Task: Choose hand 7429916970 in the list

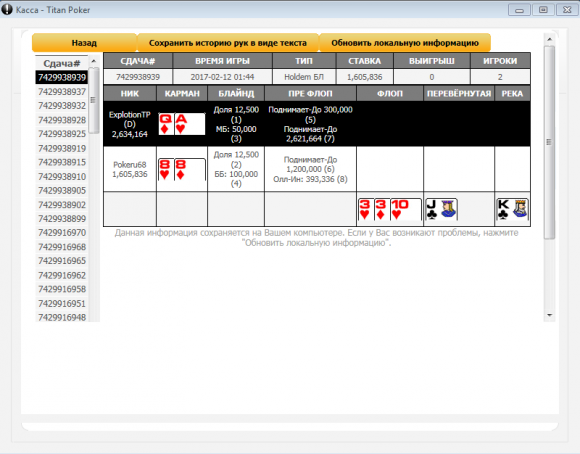Action: [x=62, y=233]
